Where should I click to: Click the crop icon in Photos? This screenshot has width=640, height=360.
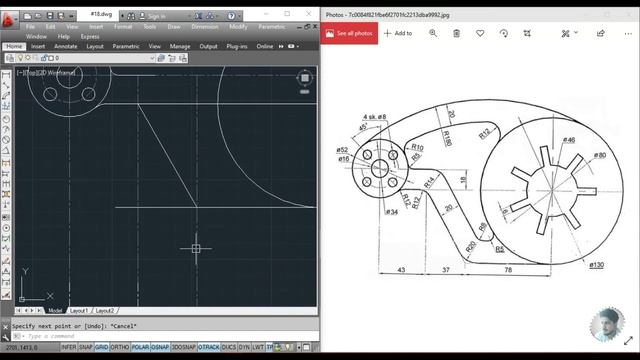pyautogui.click(x=527, y=33)
